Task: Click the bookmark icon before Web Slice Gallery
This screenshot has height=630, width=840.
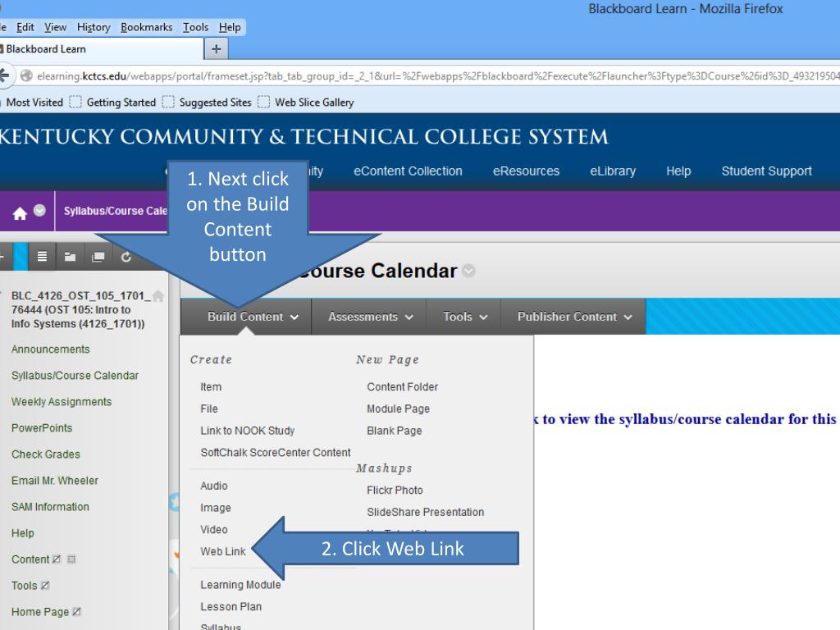Action: (263, 102)
